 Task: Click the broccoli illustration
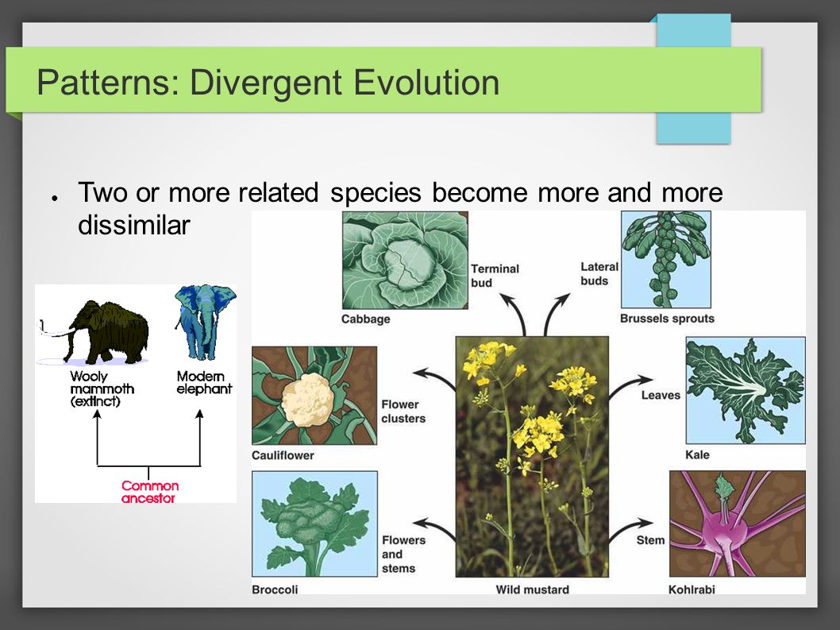tap(314, 524)
